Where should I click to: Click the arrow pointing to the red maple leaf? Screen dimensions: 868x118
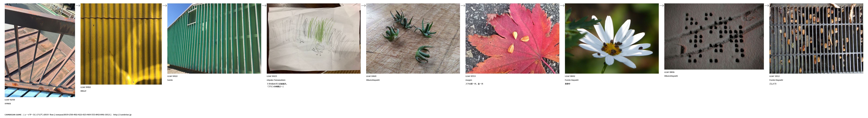click(x=463, y=5)
